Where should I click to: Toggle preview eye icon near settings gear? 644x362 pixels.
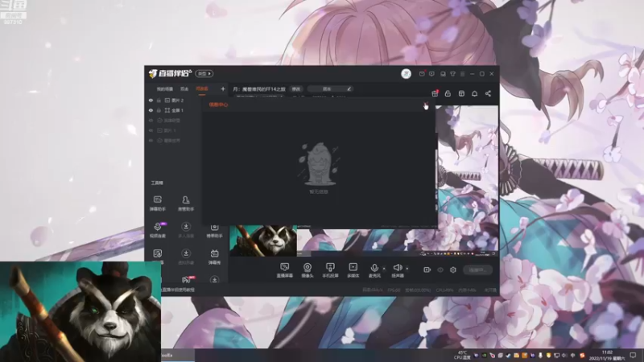coord(440,269)
